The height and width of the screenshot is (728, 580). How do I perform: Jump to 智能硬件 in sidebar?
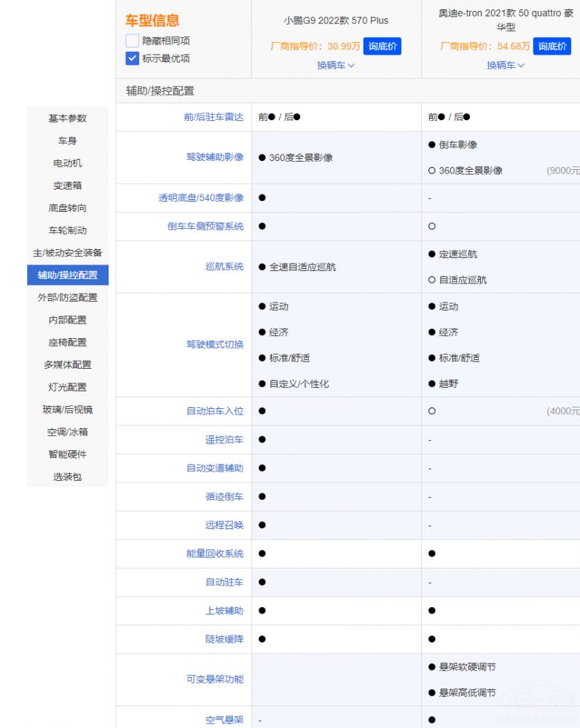[x=68, y=454]
